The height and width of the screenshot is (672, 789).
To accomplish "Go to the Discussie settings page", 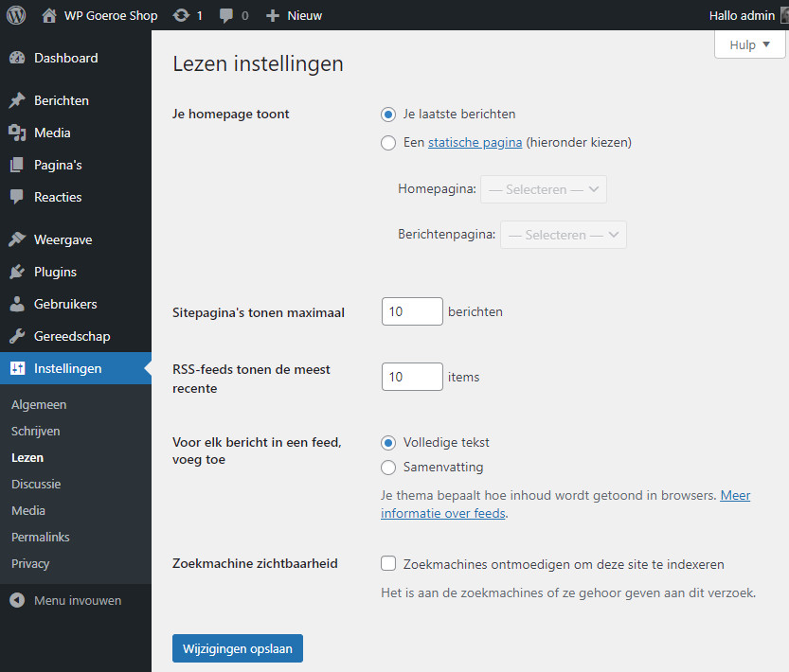I will 36,484.
